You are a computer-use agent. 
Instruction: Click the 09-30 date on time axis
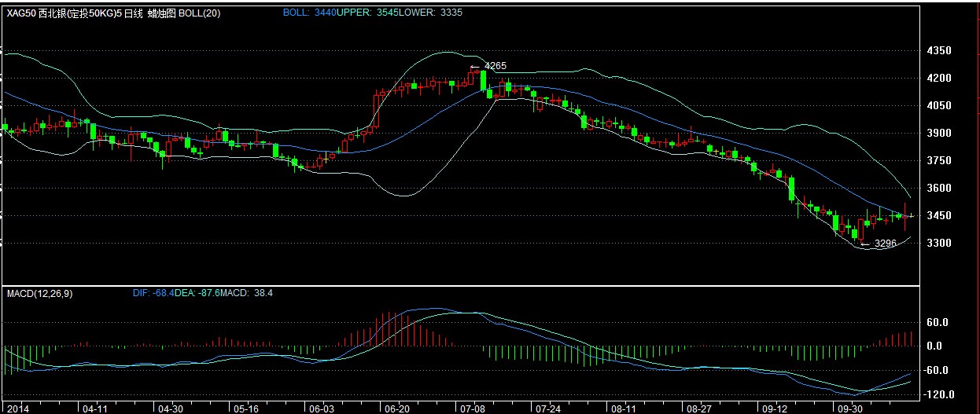[x=849, y=409]
